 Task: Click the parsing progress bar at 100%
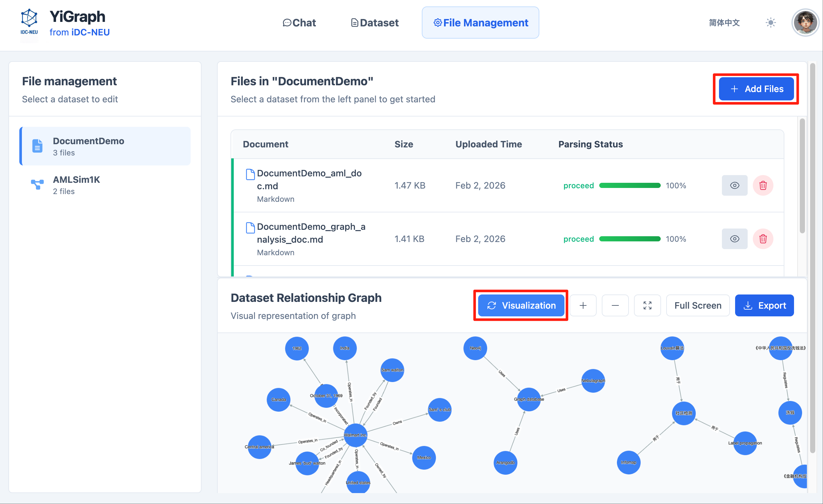click(629, 185)
